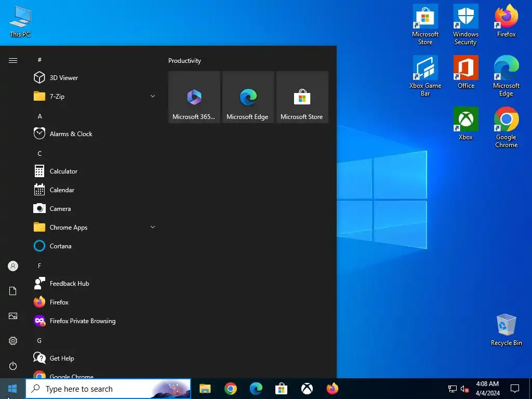Open 3D Viewer from the app list
The image size is (532, 399).
(95, 78)
